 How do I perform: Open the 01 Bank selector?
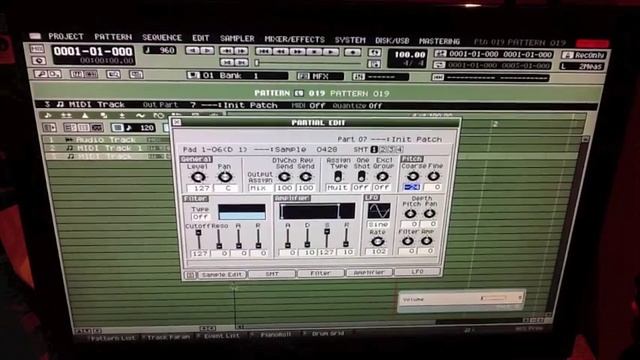(x=238, y=76)
